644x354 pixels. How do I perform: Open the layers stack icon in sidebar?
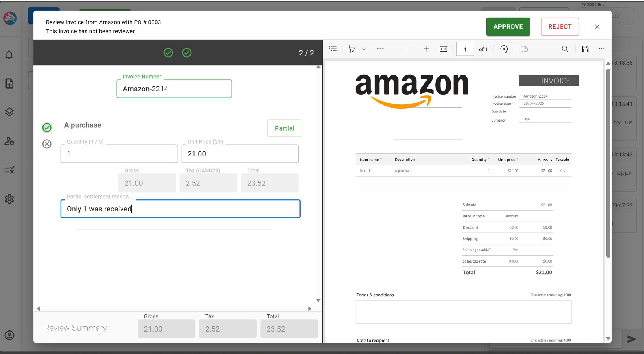(10, 112)
